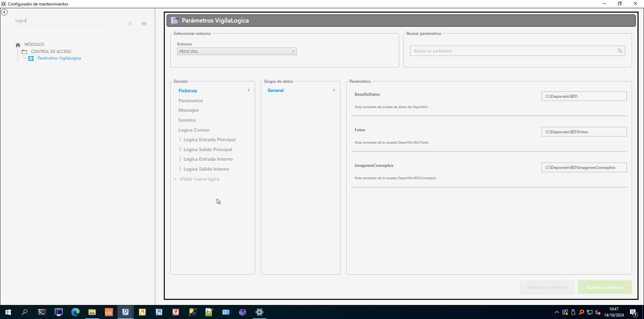Show hidden tray icons arrow
Image resolution: width=644 pixels, height=319 pixels.
pyautogui.click(x=557, y=312)
